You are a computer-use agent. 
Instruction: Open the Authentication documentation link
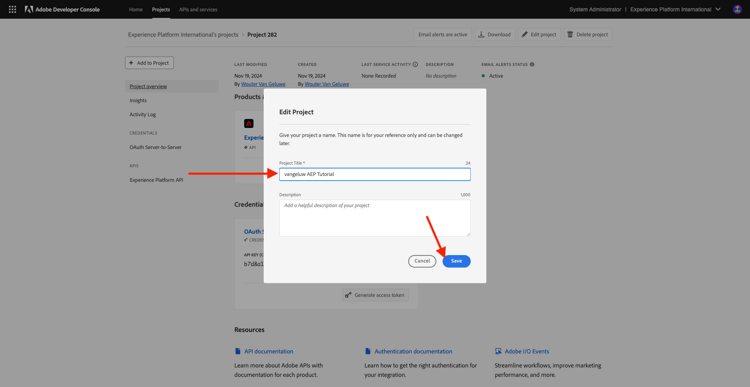click(x=413, y=351)
